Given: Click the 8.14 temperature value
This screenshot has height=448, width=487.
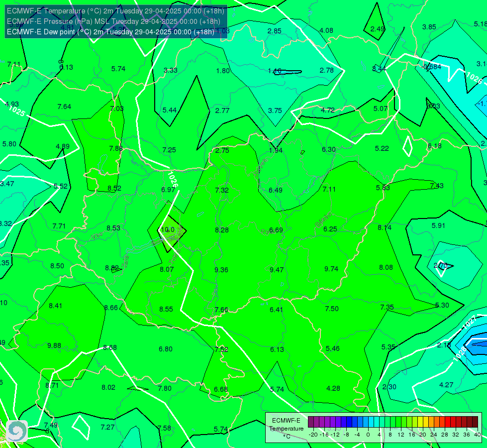Looking at the screenshot, I should click(385, 227).
